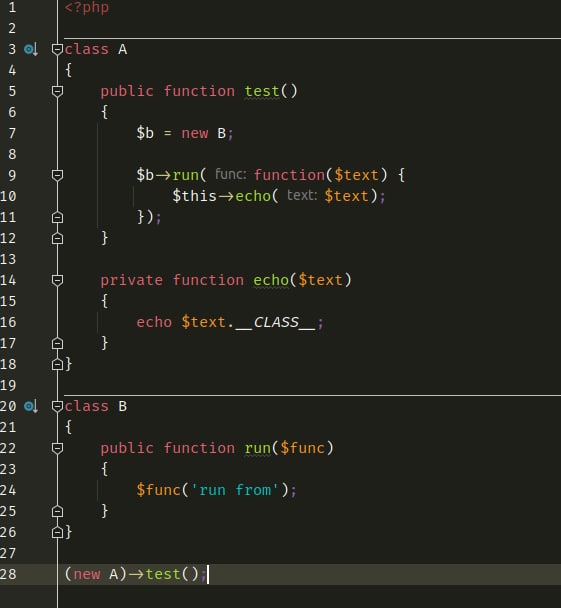This screenshot has height=608, width=561.
Task: Click line number 1 in the gutter
Action: [12, 7]
